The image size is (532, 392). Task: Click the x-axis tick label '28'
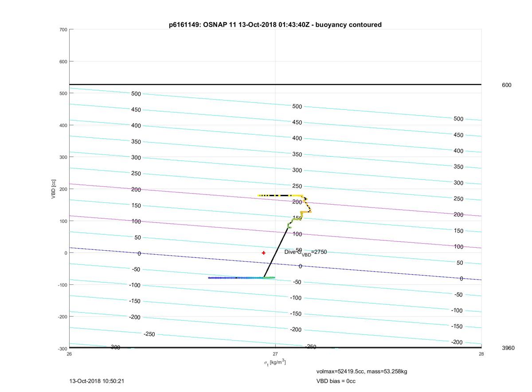pos(481,354)
